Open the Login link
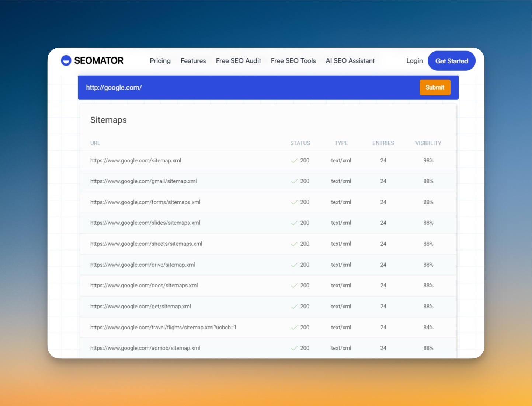This screenshot has width=532, height=406. [x=414, y=60]
